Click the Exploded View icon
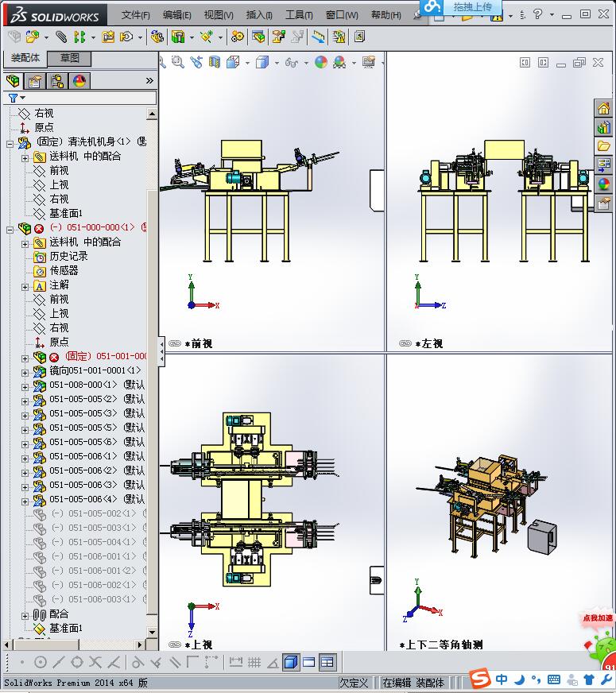This screenshot has height=693, width=616. 278,37
